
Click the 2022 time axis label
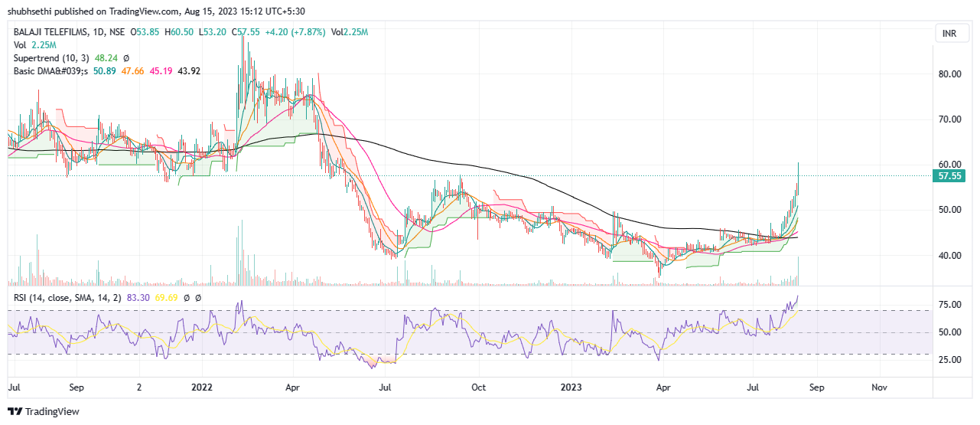(202, 388)
